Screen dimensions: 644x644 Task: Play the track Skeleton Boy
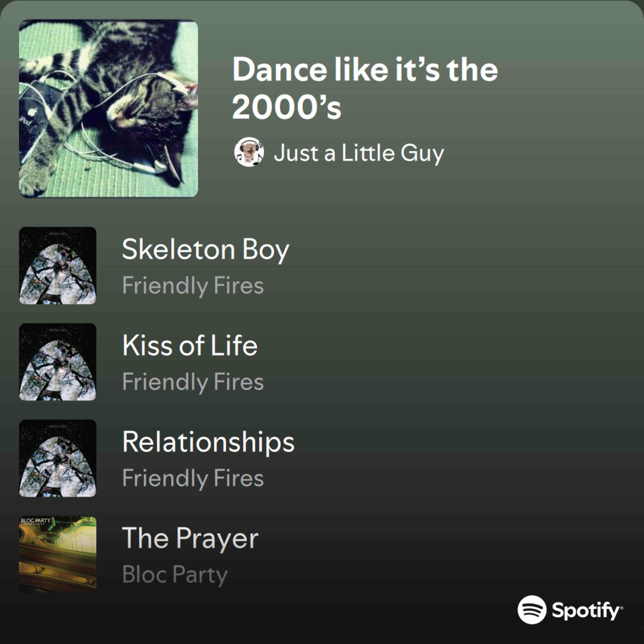coord(205,249)
